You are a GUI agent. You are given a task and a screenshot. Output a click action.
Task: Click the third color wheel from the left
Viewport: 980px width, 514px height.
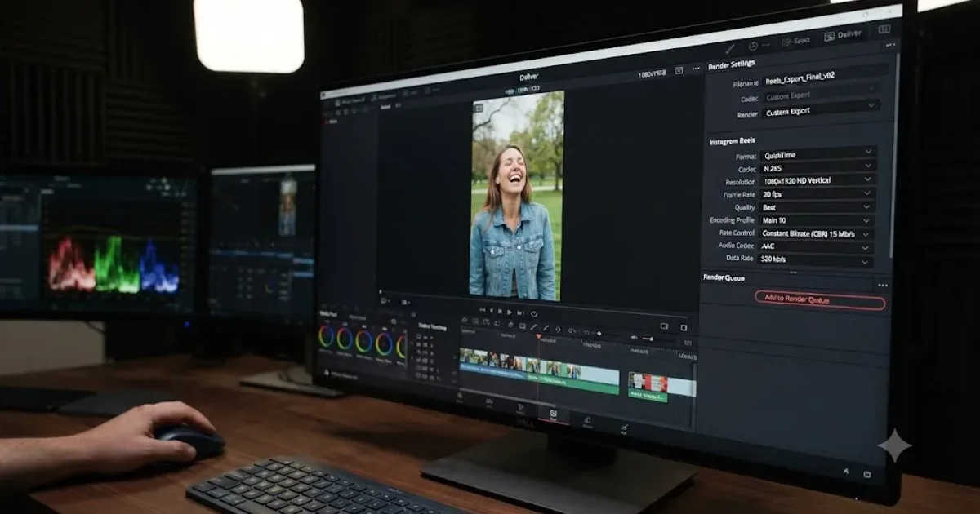364,341
